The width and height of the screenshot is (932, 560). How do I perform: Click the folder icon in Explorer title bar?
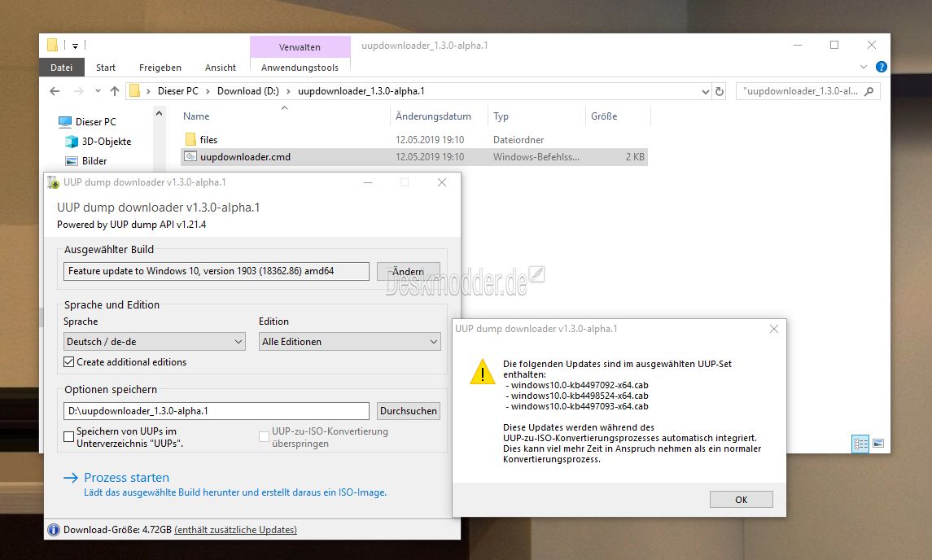[x=52, y=45]
